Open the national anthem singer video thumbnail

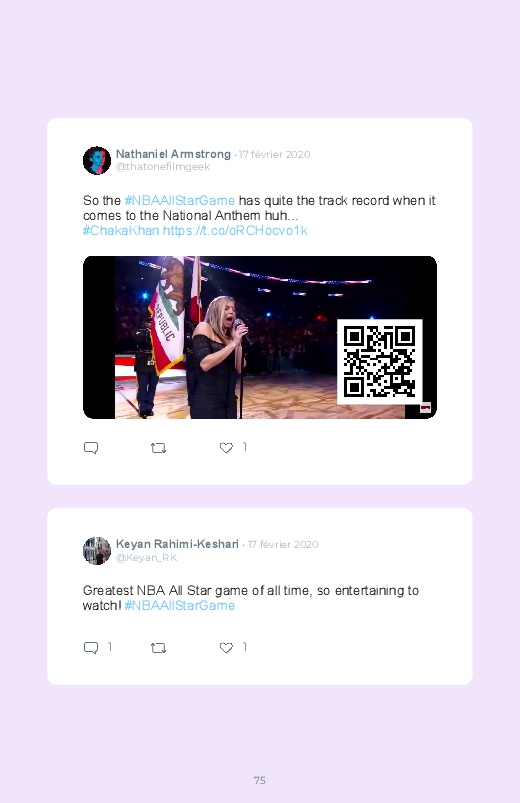tap(260, 337)
